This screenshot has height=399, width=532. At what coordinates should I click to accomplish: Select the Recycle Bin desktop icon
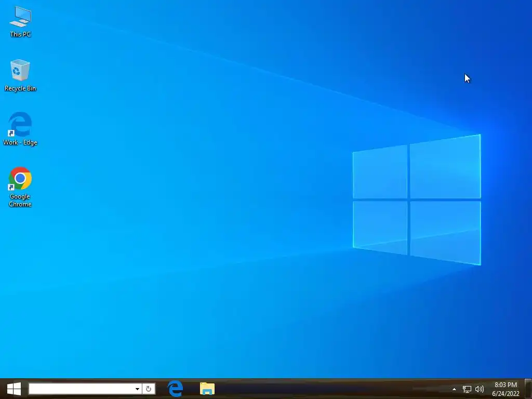20,75
